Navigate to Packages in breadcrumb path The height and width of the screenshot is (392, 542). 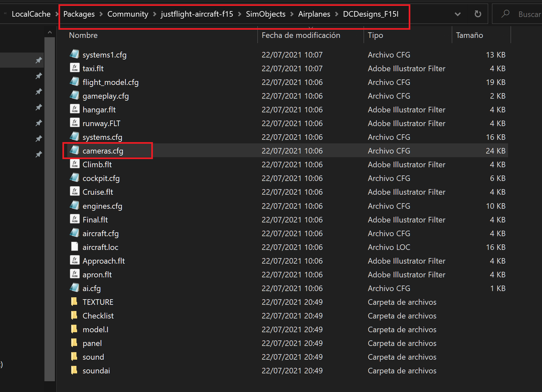tap(79, 14)
